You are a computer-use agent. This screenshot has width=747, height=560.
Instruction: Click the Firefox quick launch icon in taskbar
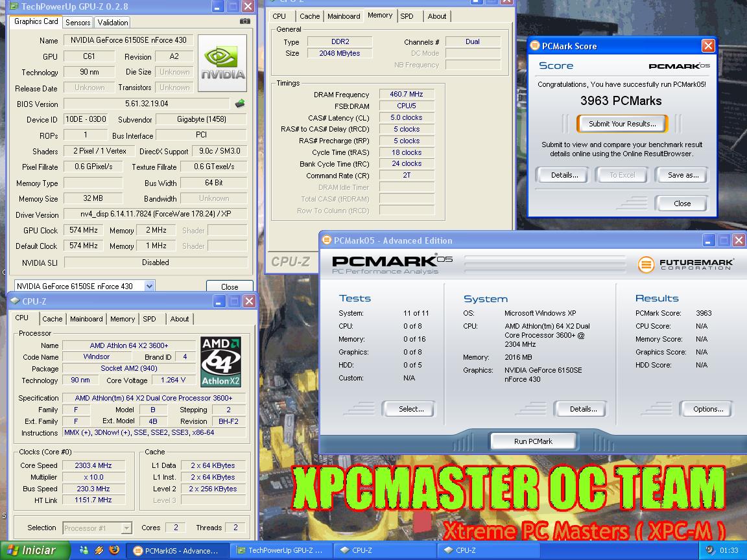[x=114, y=550]
